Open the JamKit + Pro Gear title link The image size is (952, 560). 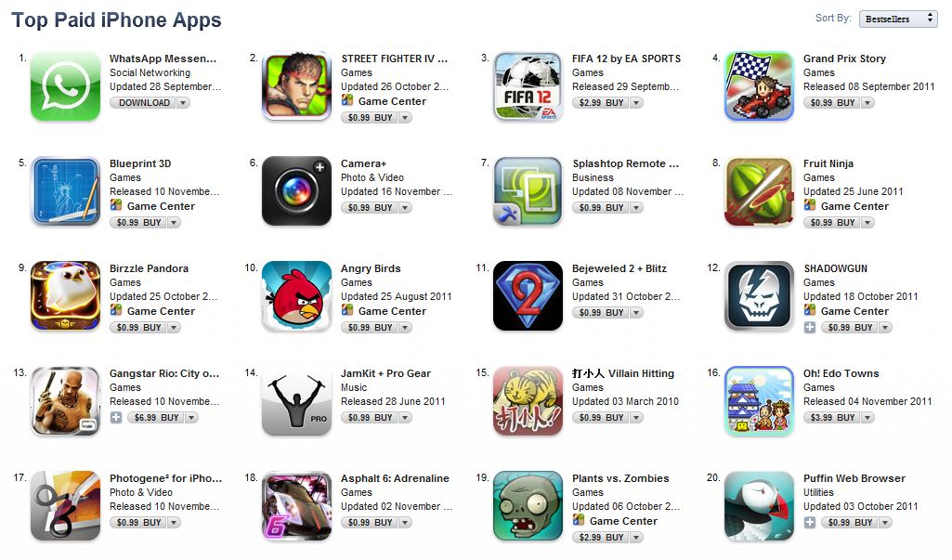pyautogui.click(x=385, y=373)
